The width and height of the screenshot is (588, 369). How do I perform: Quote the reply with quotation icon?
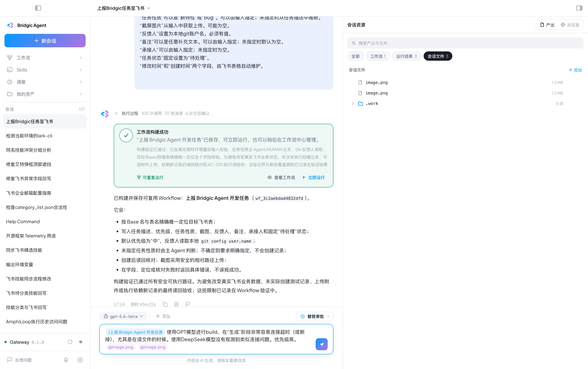click(176, 304)
